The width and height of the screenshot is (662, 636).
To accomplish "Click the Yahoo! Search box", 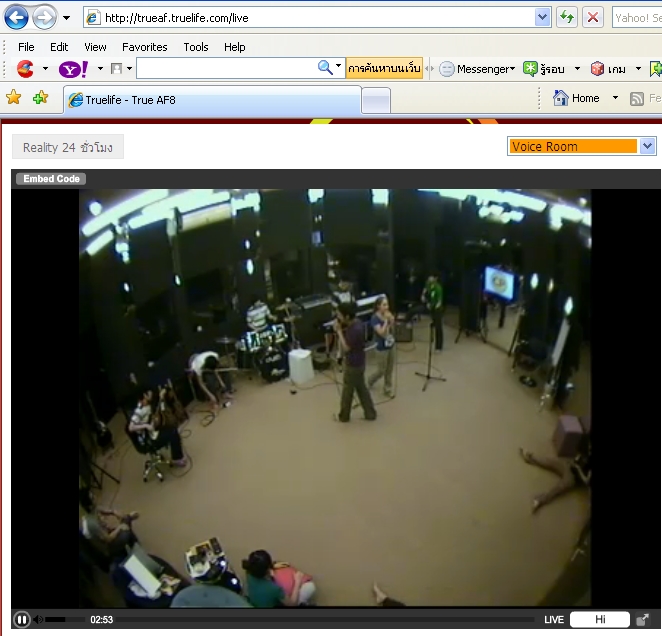I will click(x=637, y=18).
